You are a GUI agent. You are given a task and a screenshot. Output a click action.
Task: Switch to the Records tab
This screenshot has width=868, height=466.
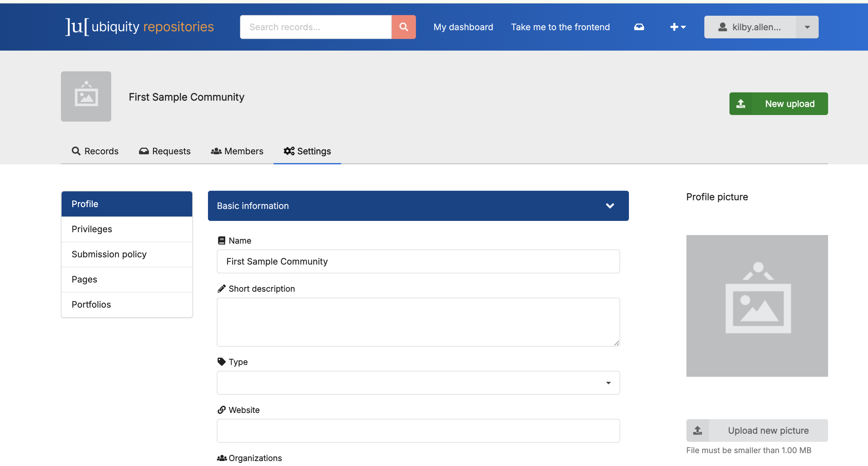pyautogui.click(x=95, y=151)
